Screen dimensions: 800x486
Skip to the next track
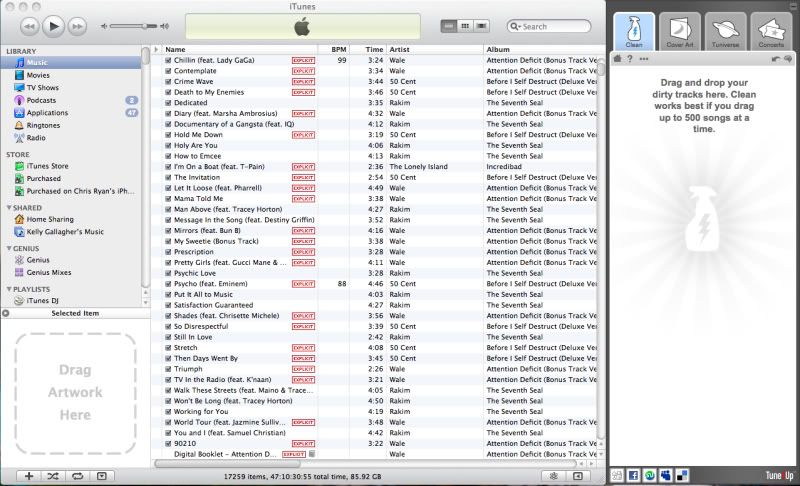(77, 27)
